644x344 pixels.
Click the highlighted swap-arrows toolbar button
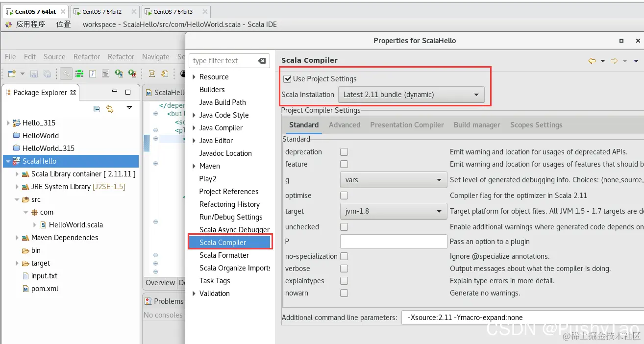coord(66,74)
